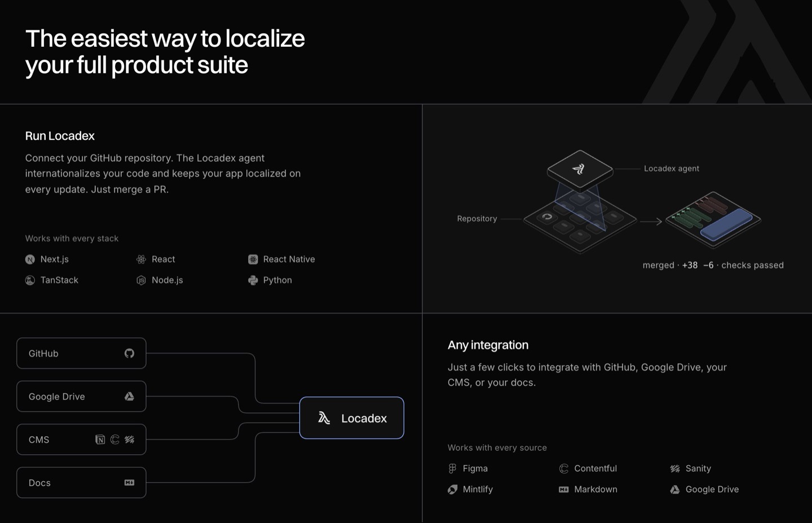Viewport: 812px width, 523px height.
Task: Select the GitHub source box
Action: coord(81,353)
